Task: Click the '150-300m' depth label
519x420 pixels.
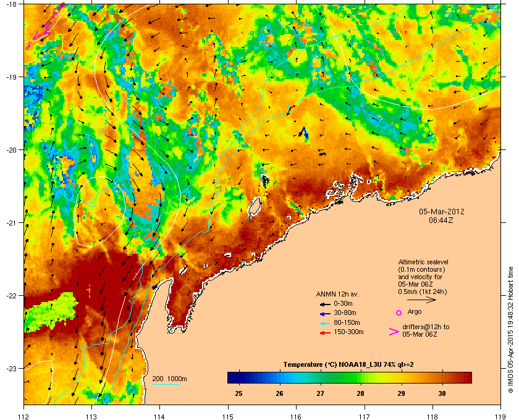Action: [349, 332]
